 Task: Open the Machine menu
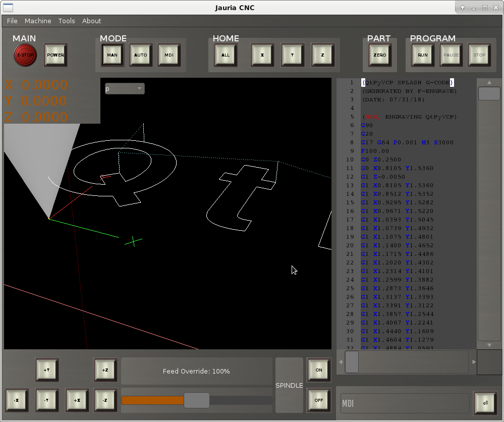coord(38,21)
